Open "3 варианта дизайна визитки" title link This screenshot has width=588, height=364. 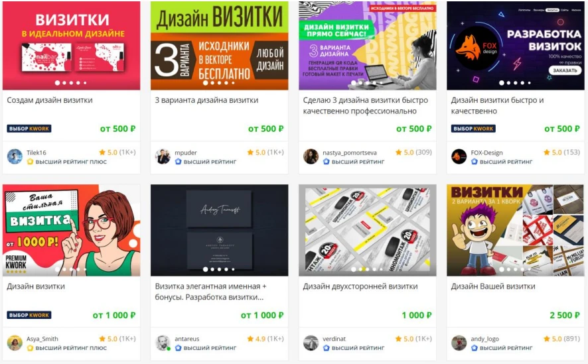206,100
